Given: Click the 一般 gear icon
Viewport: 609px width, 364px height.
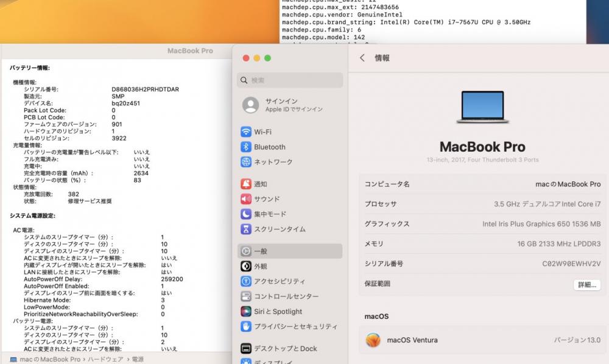Looking at the screenshot, I should pos(246,251).
